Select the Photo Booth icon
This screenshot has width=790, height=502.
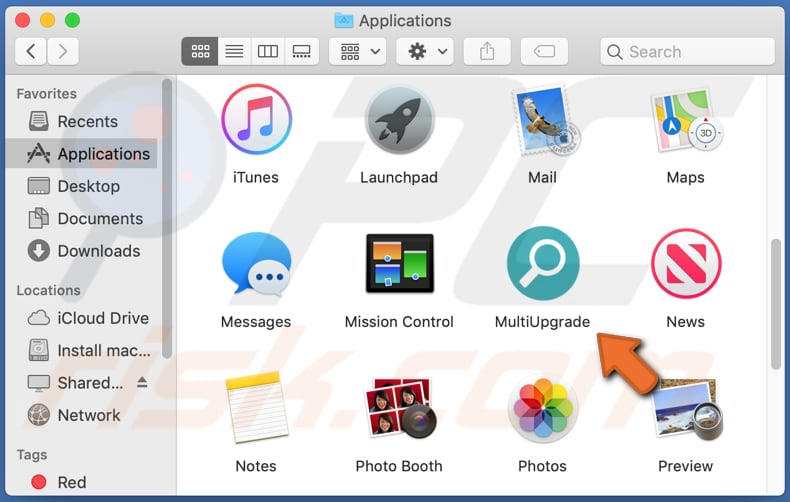[x=401, y=408]
